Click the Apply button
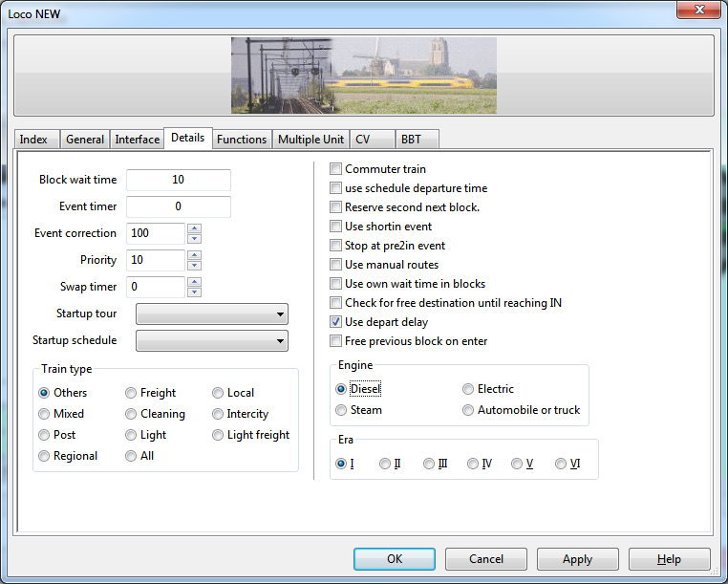This screenshot has width=728, height=584. [x=577, y=559]
